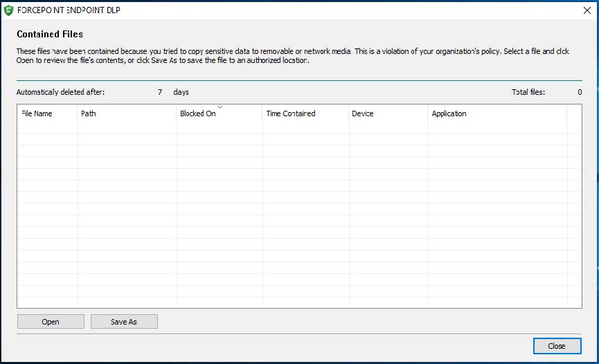Click the Save As button

pyautogui.click(x=124, y=322)
